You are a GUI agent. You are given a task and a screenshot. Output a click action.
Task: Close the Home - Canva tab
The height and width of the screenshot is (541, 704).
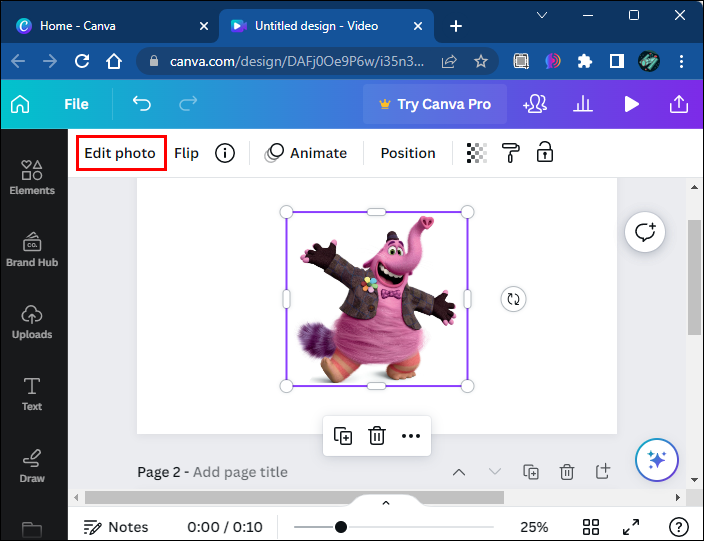pos(204,26)
